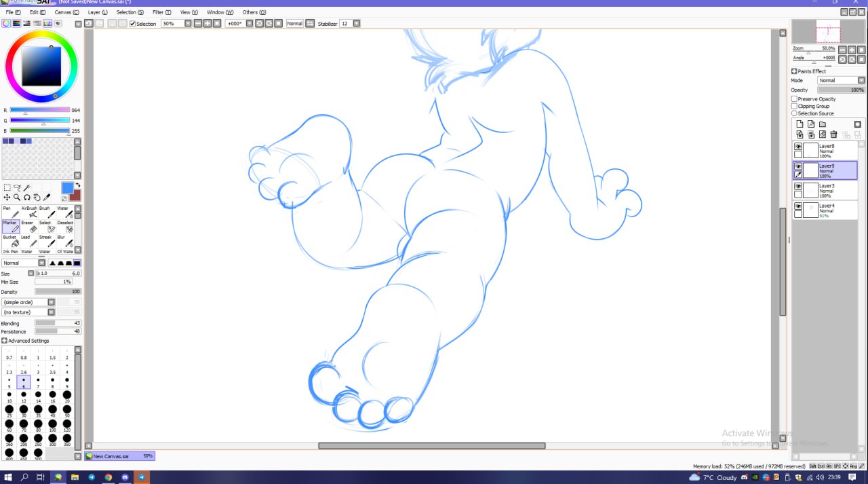Delete layer using the trash icon
This screenshot has width=868, height=484.
(x=834, y=134)
